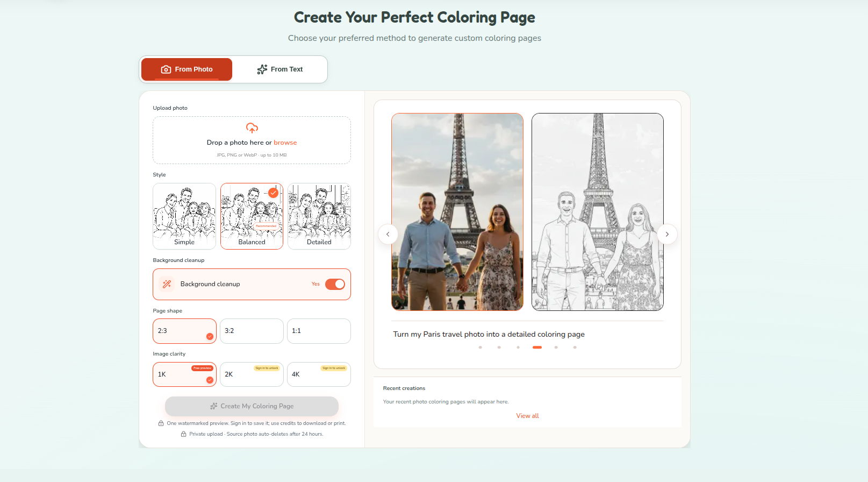Click the camera icon on From Photo
868x482 pixels.
pos(166,69)
